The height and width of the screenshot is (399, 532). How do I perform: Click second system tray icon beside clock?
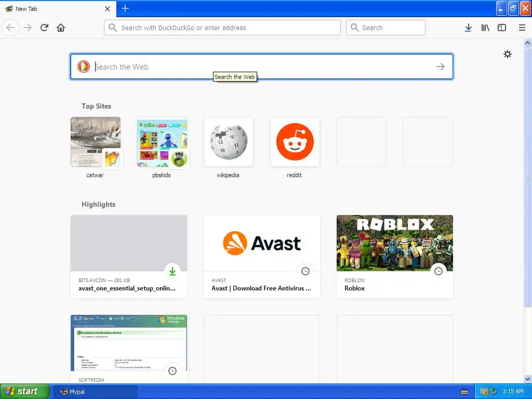click(494, 392)
